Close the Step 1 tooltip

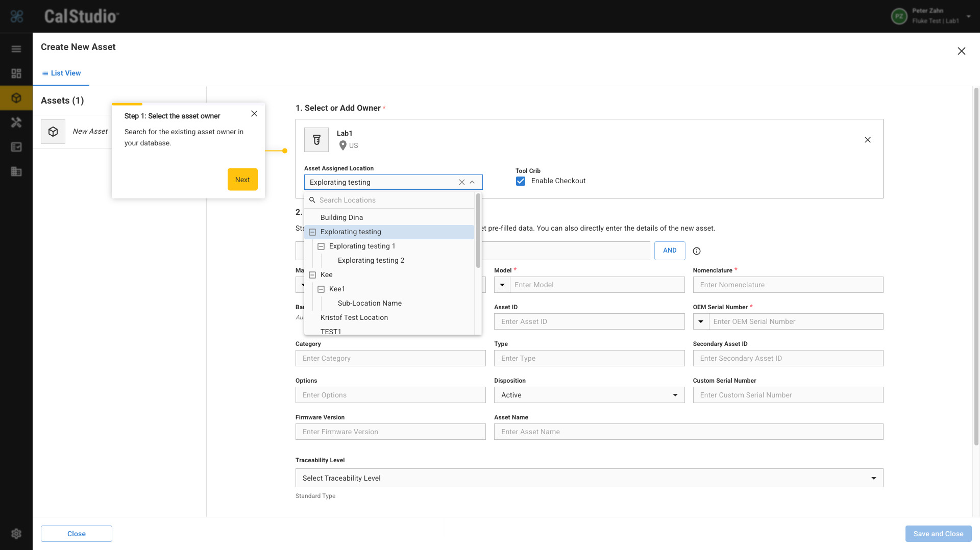coord(254,114)
